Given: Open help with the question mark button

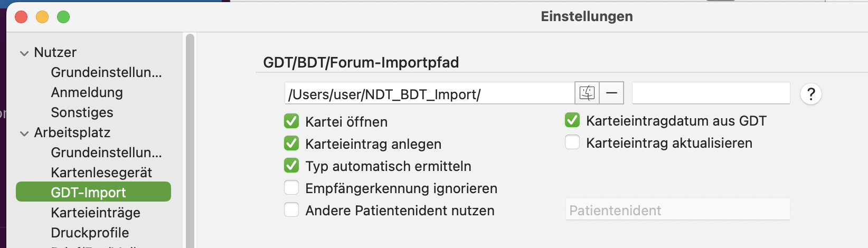Looking at the screenshot, I should (811, 94).
